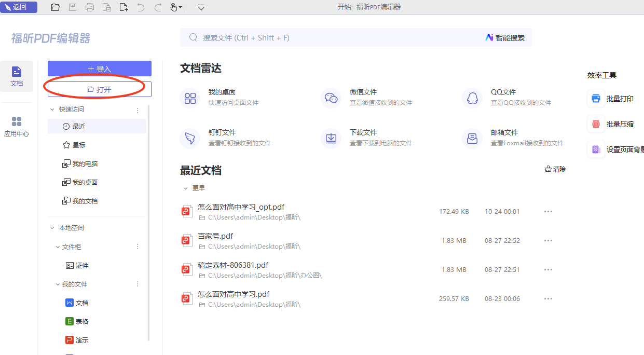Viewport: 644px width, 355px height.
Task: Click the 智能搜索 AI search button
Action: pyautogui.click(x=505, y=37)
